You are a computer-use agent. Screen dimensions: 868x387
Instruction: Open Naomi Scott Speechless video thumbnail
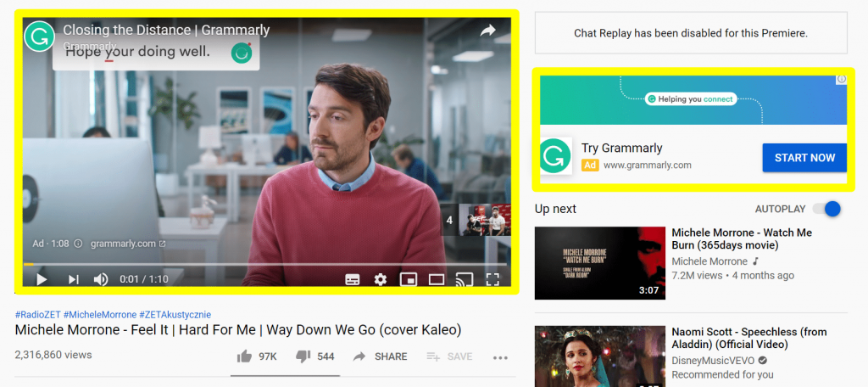pyautogui.click(x=600, y=356)
